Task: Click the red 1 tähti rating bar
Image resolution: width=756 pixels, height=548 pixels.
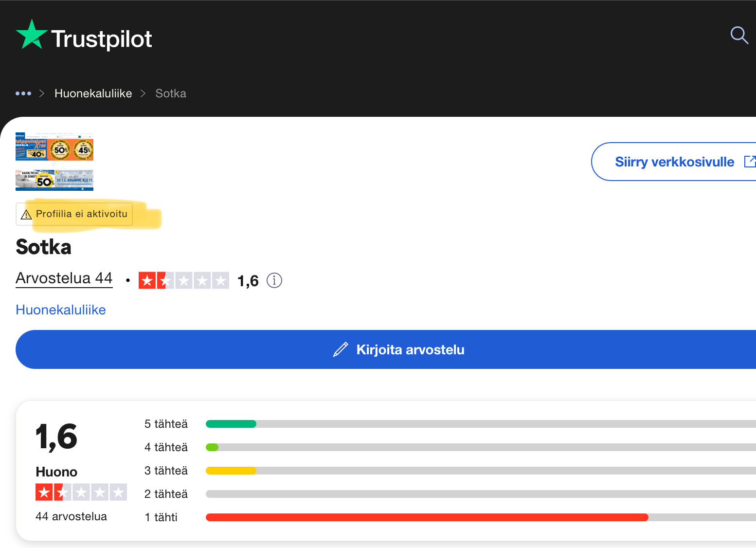Action: click(427, 517)
